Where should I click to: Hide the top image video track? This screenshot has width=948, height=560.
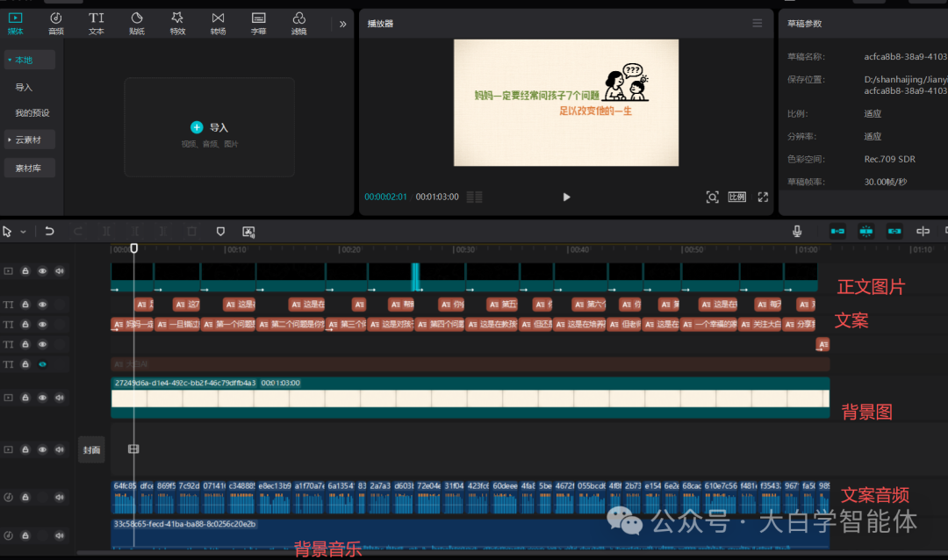[42, 271]
